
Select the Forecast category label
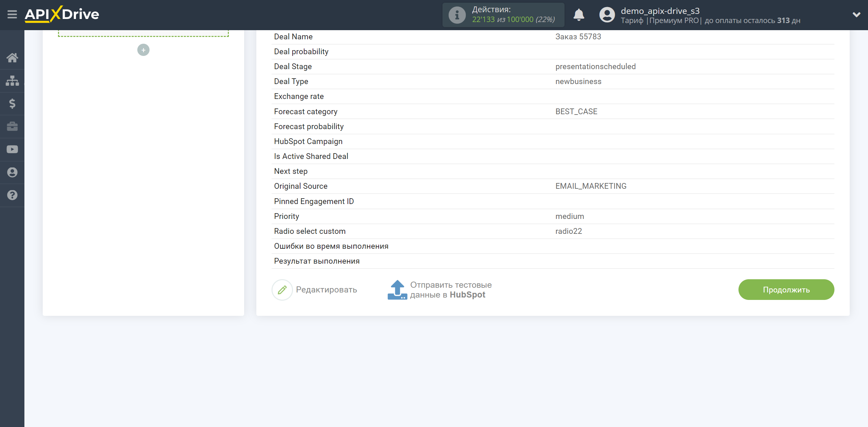305,111
